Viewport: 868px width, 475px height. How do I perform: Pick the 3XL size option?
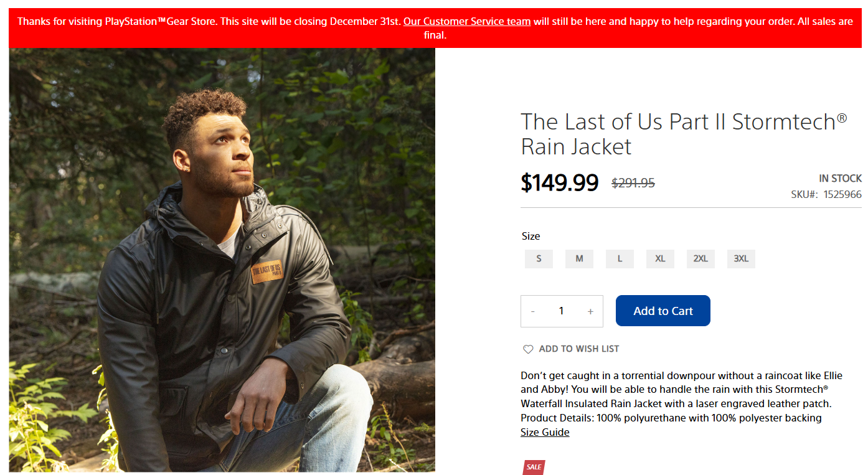point(741,259)
